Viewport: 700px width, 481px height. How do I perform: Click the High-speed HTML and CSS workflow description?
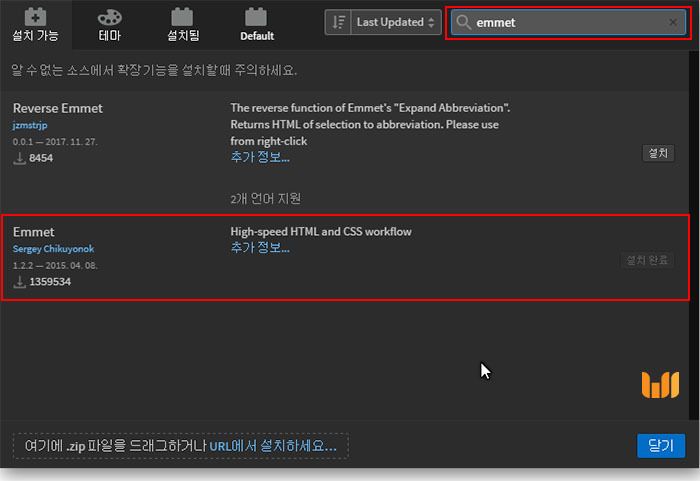[x=321, y=231]
